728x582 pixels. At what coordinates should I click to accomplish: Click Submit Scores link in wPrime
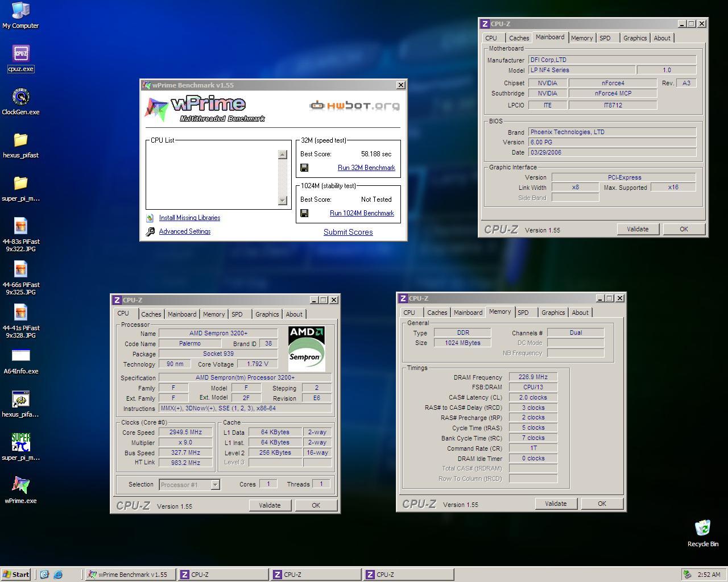(348, 232)
